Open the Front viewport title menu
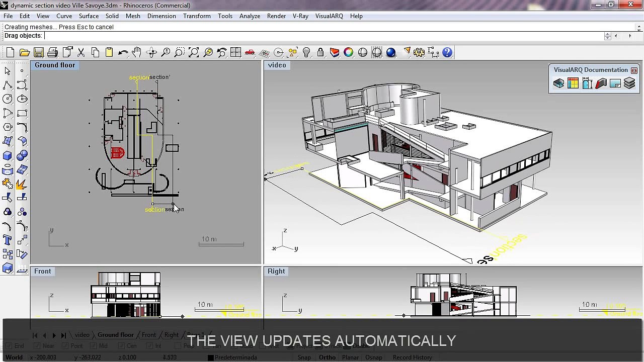This screenshot has width=644, height=362. 43,271
